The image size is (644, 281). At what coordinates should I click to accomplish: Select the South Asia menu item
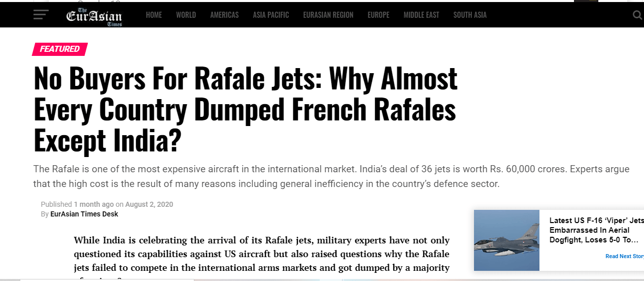(x=470, y=15)
